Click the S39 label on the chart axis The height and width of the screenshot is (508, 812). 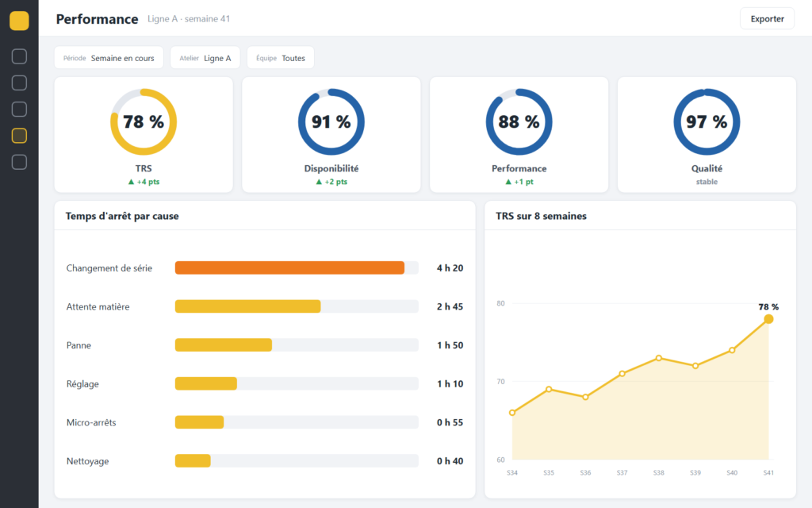pyautogui.click(x=695, y=473)
